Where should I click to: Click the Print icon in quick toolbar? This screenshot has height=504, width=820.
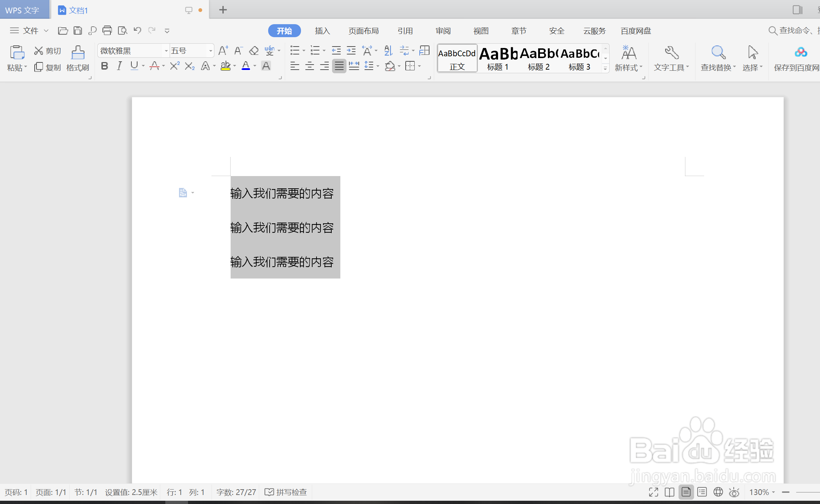pos(107,31)
